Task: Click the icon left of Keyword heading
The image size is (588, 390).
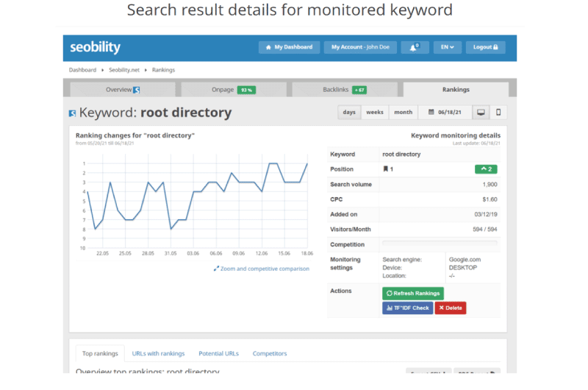Action: (72, 113)
